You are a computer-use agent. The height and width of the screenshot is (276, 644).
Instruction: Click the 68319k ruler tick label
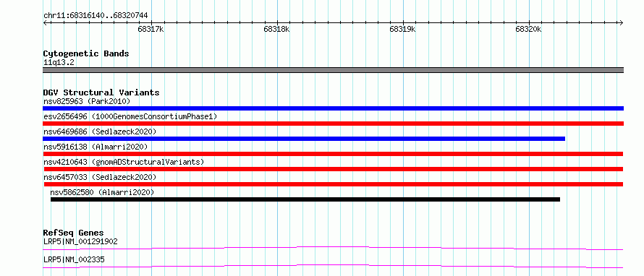tap(402, 30)
